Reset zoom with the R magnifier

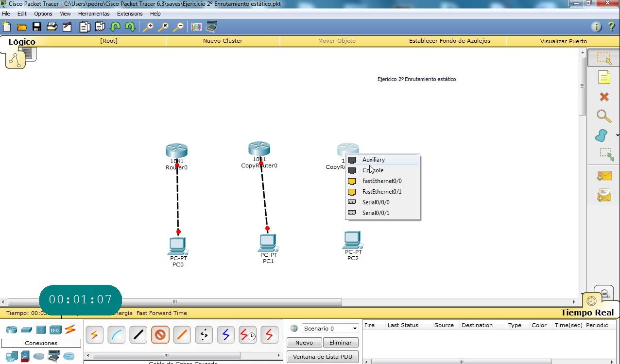[163, 27]
